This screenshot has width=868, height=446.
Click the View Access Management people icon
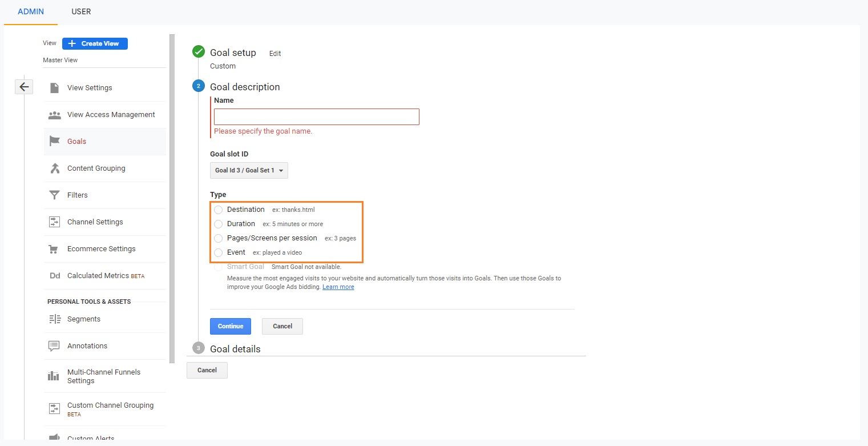tap(54, 115)
